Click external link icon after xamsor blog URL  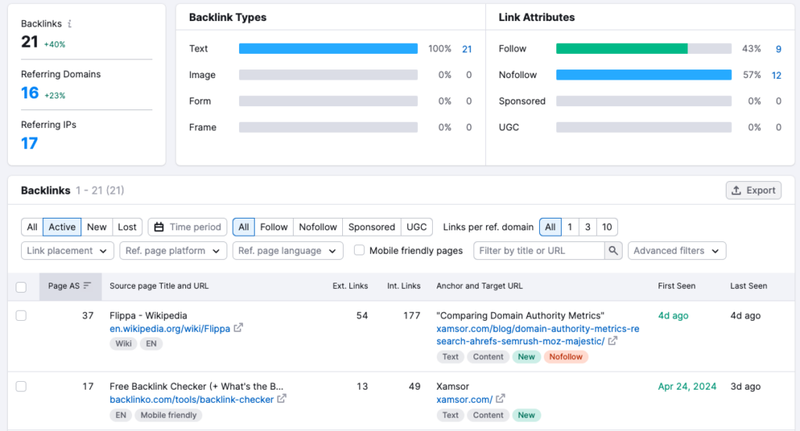612,341
